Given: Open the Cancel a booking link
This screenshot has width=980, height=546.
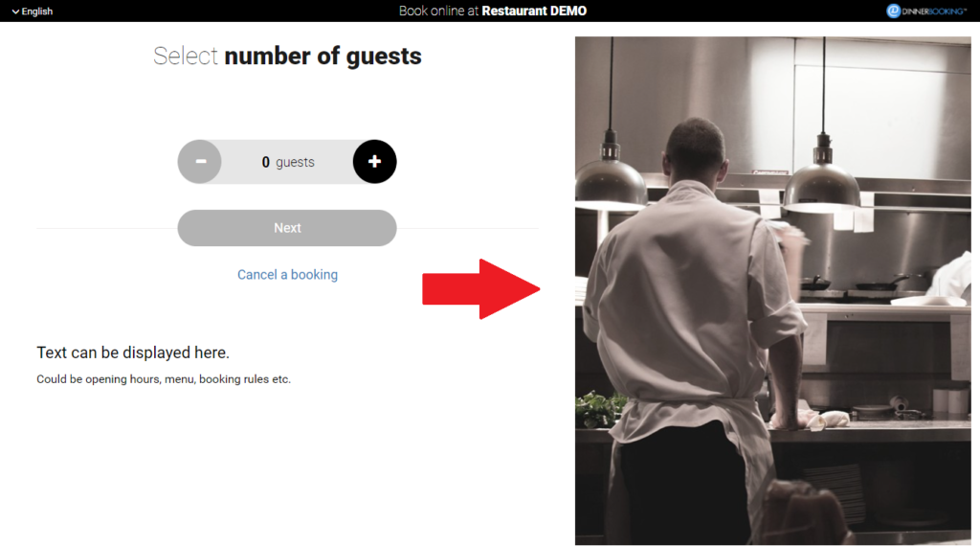Looking at the screenshot, I should point(287,275).
